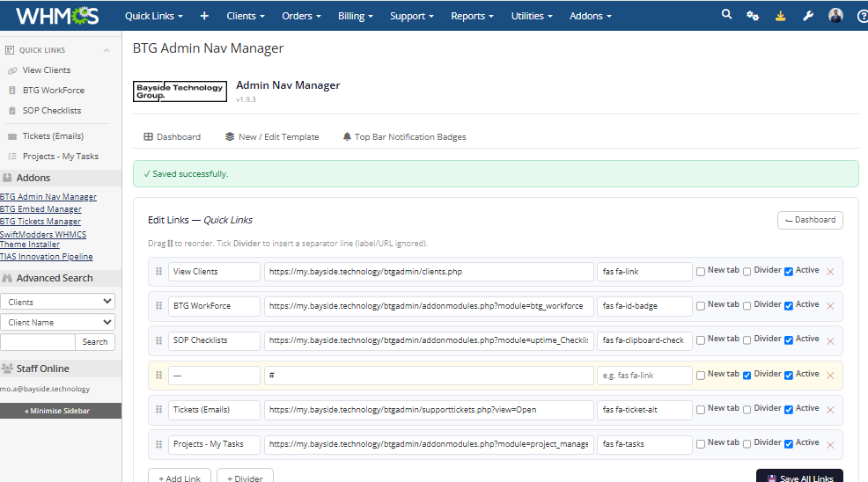The image size is (868, 482).
Task: Toggle Divider checkbox on the separator row
Action: coord(747,376)
